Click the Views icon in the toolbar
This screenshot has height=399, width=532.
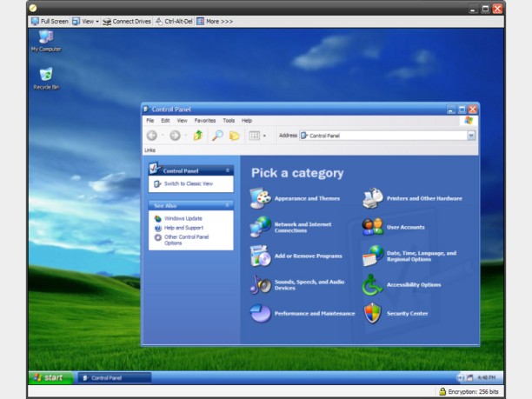click(x=255, y=136)
